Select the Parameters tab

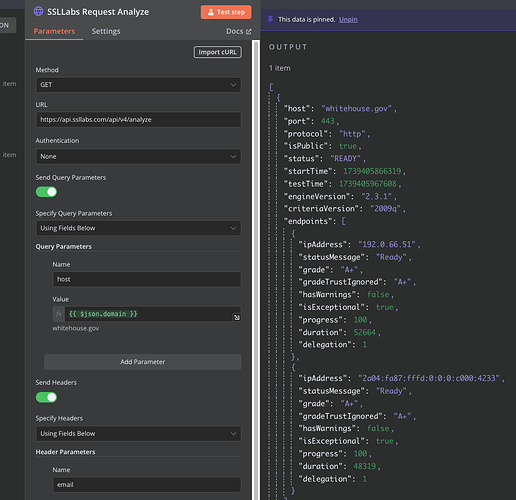point(54,31)
